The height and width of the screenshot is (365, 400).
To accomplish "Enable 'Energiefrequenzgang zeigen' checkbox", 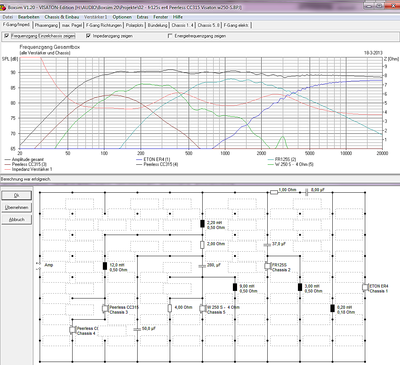I will [x=170, y=36].
